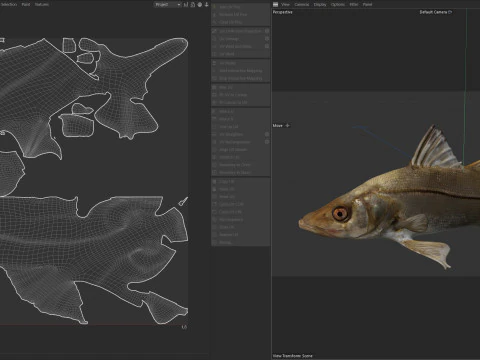Click the Move tool label in viewport
Viewport: 480px width, 360px height.
pyautogui.click(x=277, y=125)
